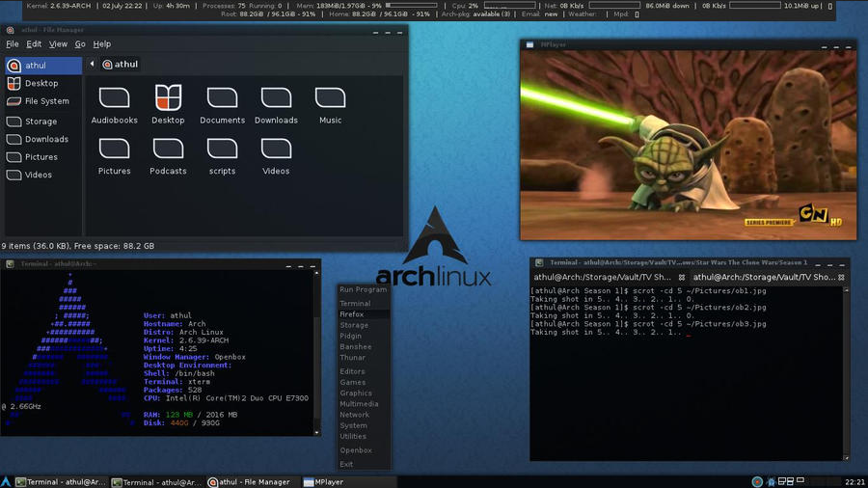This screenshot has width=868, height=488.
Task: Click the tabbed terminal window scrollbar
Action: click(x=846, y=373)
